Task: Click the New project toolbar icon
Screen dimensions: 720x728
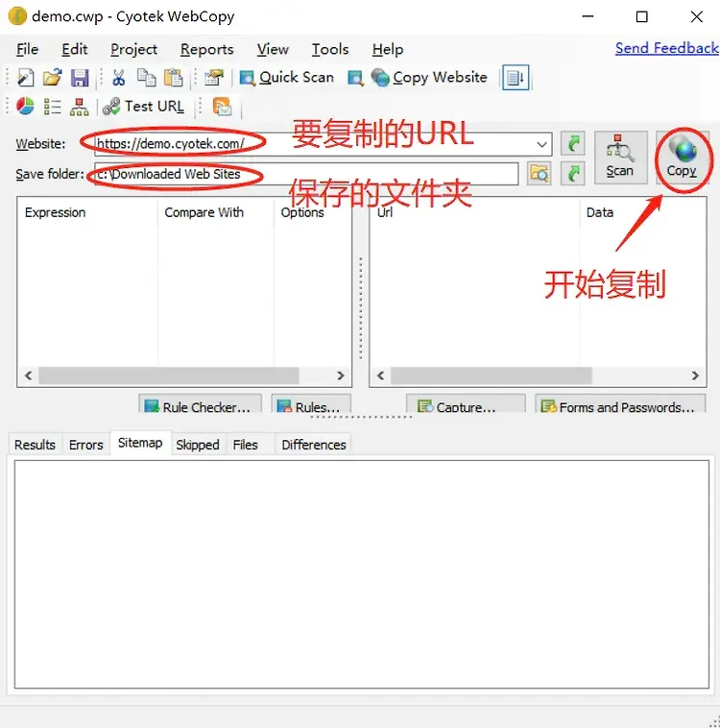Action: (25, 78)
